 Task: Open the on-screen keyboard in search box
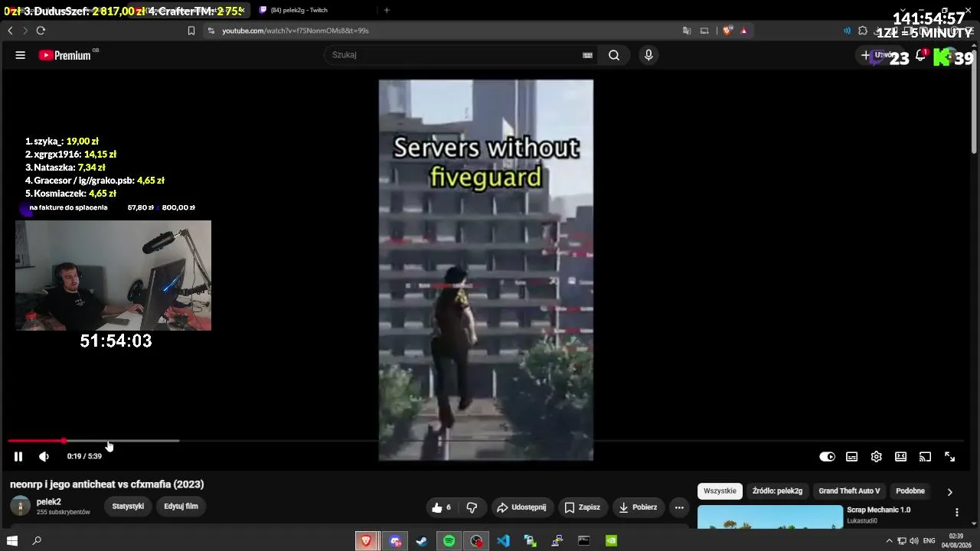[587, 55]
